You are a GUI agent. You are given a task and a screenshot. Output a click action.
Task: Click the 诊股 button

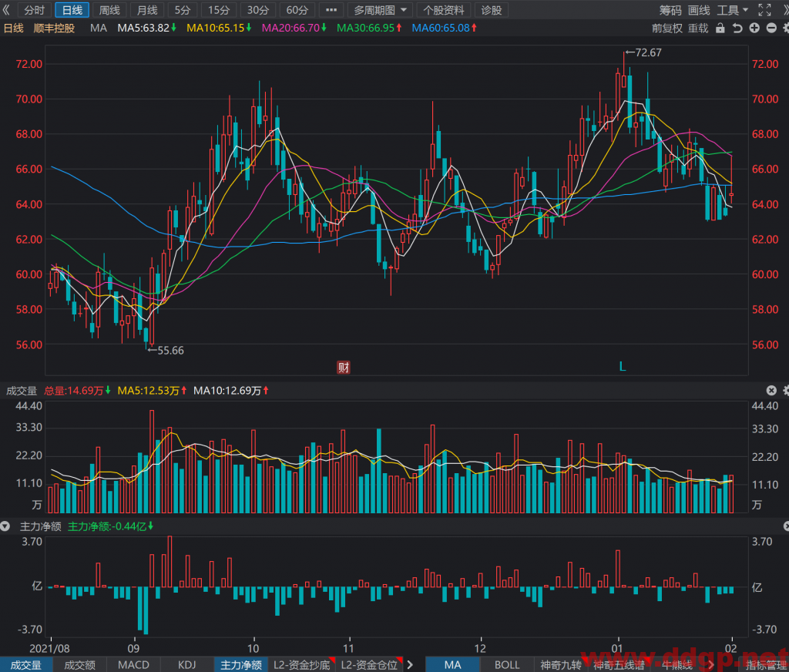[491, 10]
